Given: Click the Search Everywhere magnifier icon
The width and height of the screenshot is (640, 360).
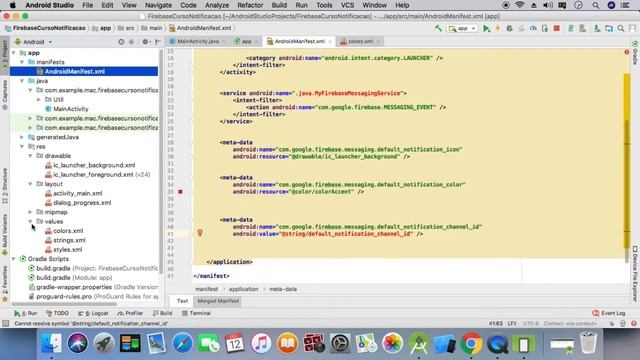Looking at the screenshot, I should pos(621,28).
